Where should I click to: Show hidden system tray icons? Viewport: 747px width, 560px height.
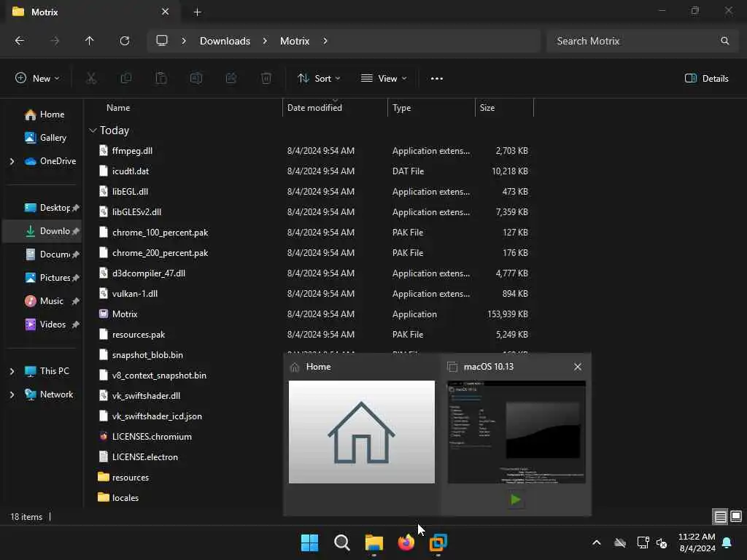point(597,542)
